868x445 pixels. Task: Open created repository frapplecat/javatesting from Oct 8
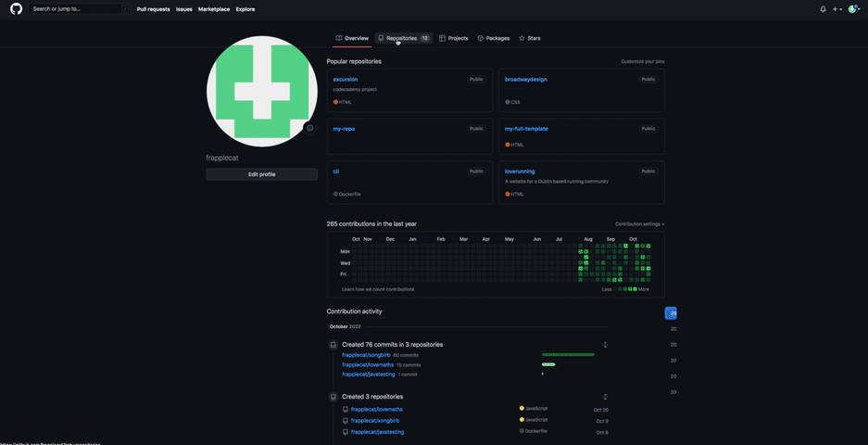coord(378,432)
